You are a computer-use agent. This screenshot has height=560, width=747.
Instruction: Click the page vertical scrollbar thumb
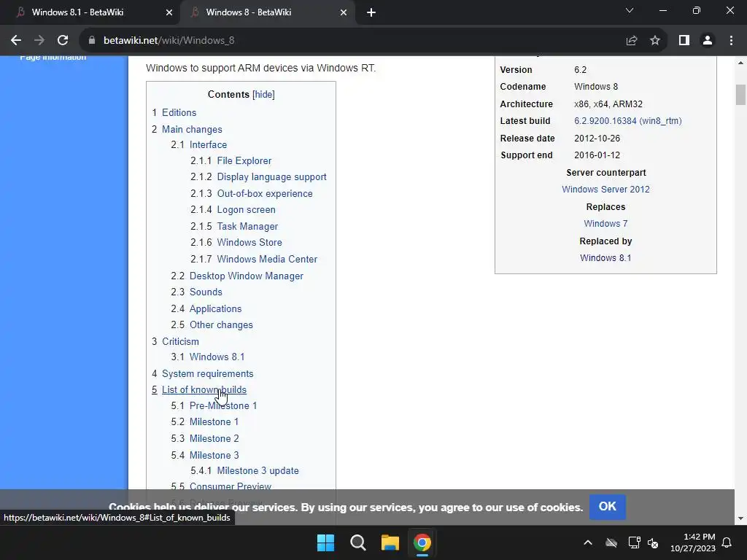tap(740, 94)
